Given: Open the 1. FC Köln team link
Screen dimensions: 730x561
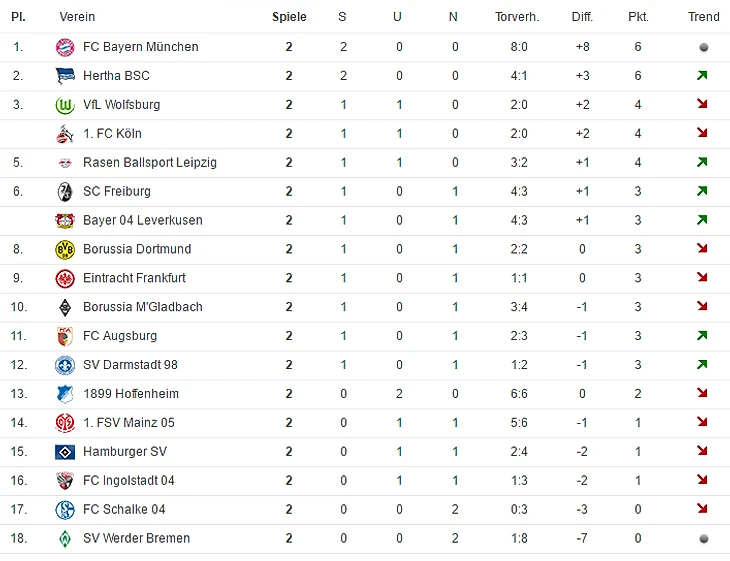Looking at the screenshot, I should [x=112, y=134].
